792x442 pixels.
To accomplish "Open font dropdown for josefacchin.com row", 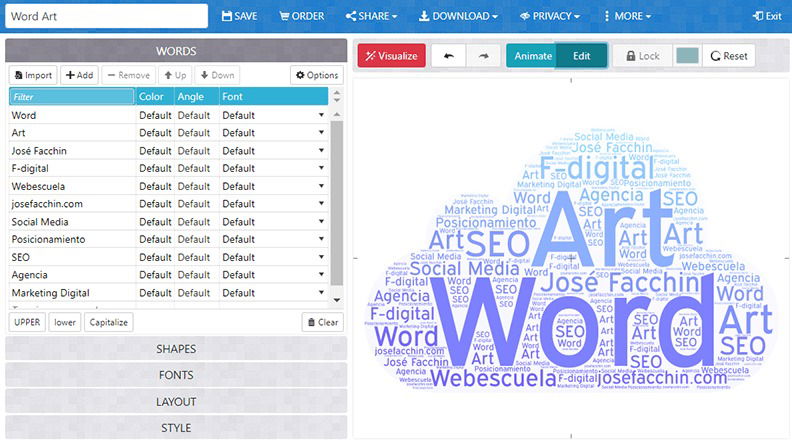I will (321, 204).
